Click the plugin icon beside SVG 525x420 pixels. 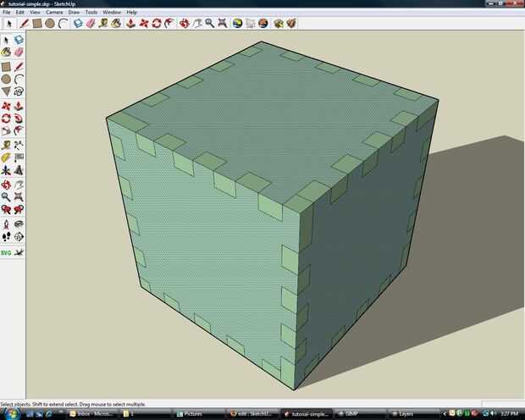tap(19, 253)
